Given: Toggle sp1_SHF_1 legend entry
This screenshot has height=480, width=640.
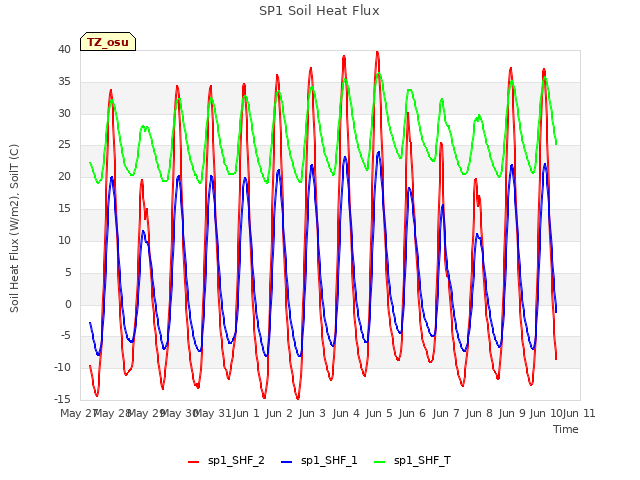Looking at the screenshot, I should (x=319, y=461).
